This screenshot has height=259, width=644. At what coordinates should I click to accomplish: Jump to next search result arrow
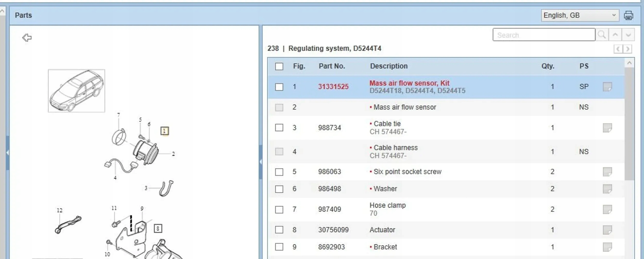[628, 35]
